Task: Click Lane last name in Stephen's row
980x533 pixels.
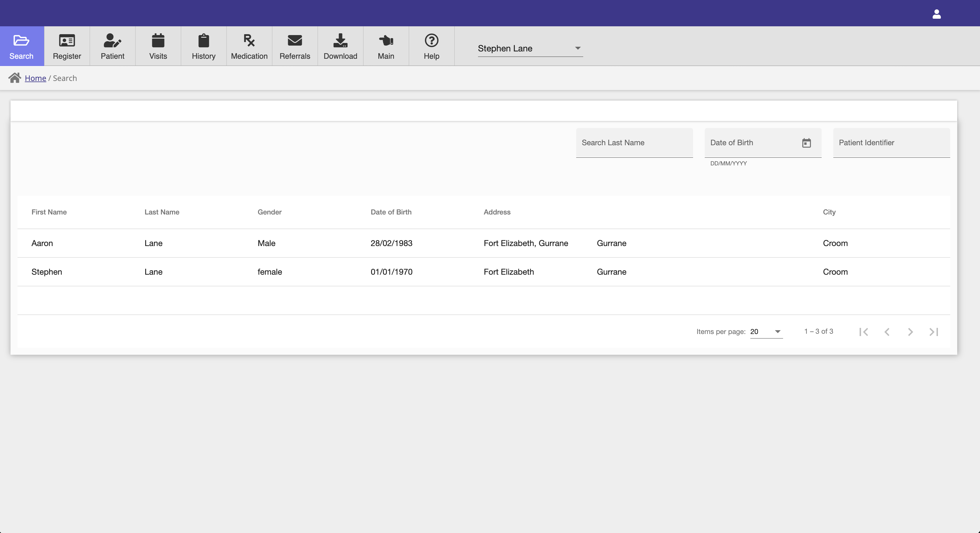Action: coord(153,272)
